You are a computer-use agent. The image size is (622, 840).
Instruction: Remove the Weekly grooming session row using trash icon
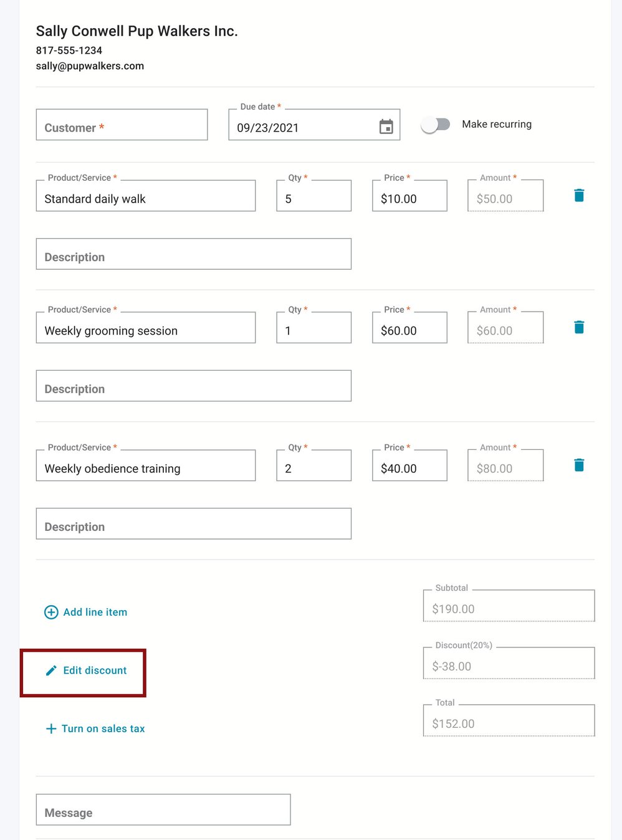[x=578, y=327]
